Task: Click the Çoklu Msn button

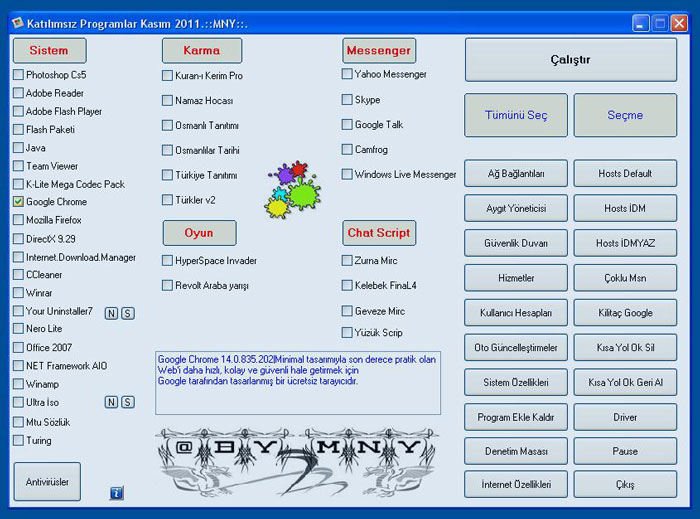Action: tap(625, 278)
